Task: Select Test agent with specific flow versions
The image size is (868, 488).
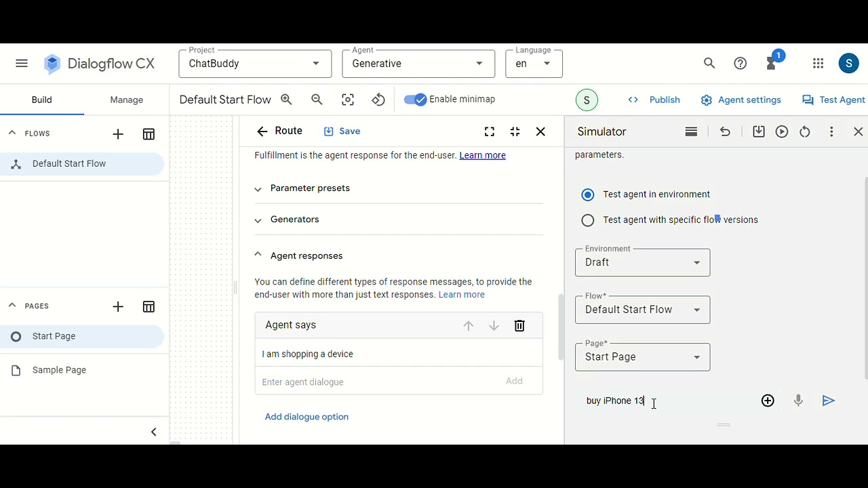Action: pyautogui.click(x=588, y=220)
